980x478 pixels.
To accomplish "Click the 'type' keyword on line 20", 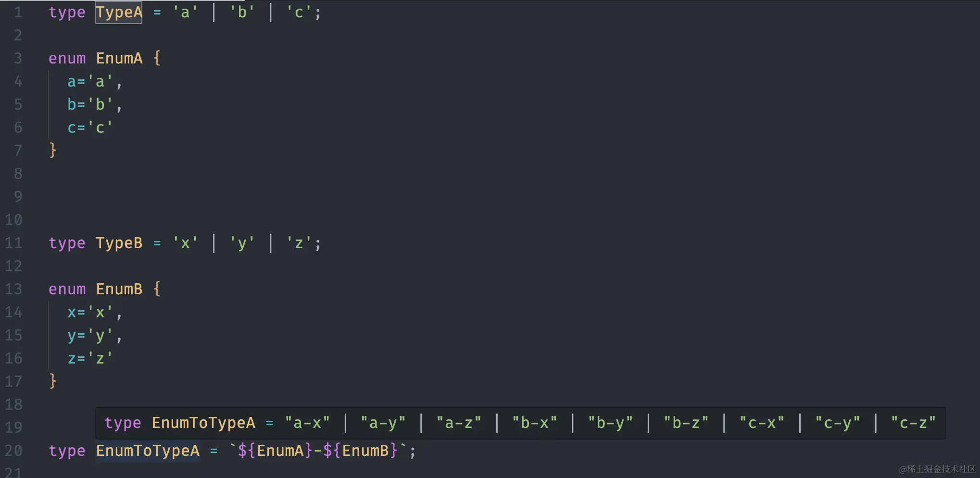I will (x=67, y=452).
